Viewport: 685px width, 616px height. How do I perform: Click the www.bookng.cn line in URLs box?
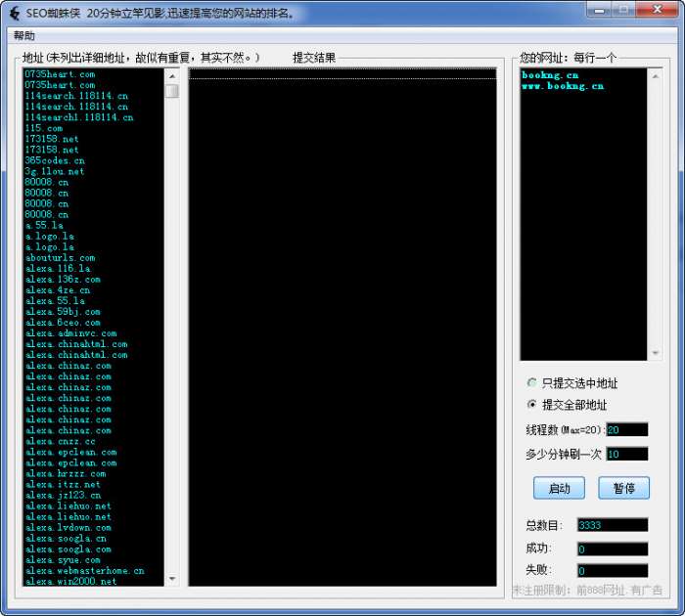563,86
